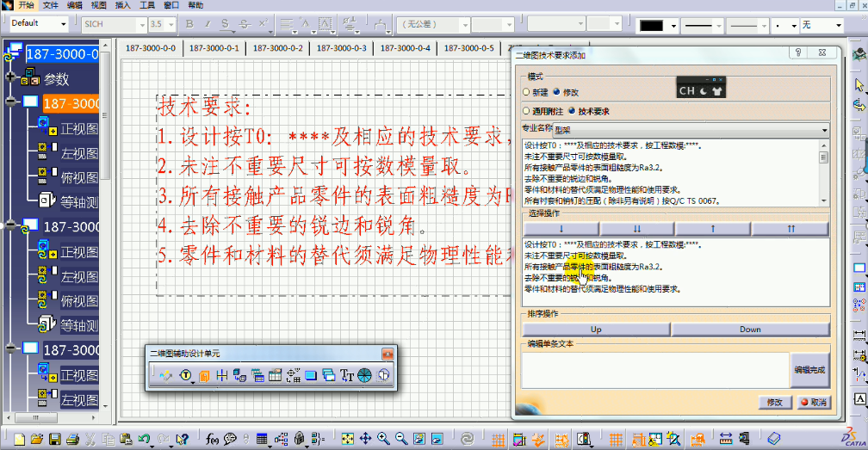Toggle Bold text formatting

point(189,24)
